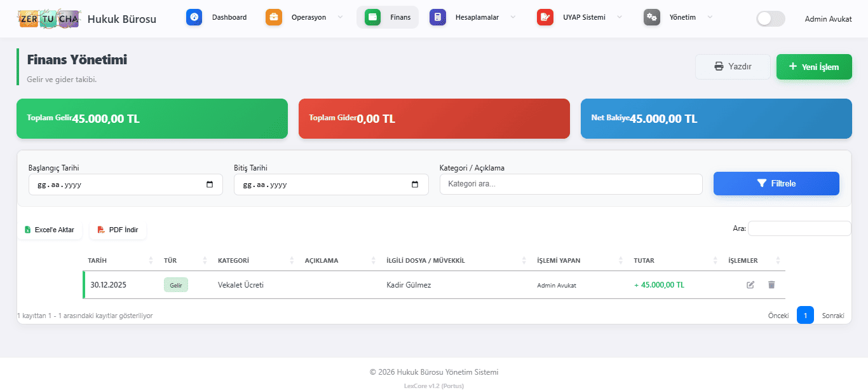The image size is (868, 390).
Task: Go to Sonraki page
Action: point(833,316)
